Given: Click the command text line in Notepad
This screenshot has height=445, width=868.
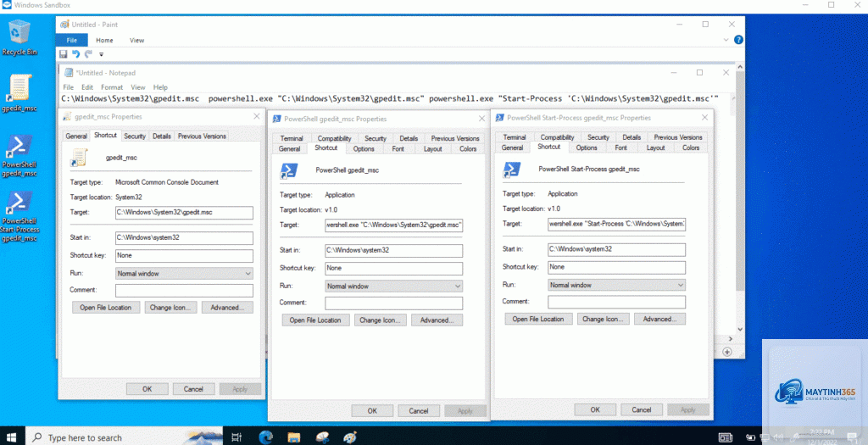Looking at the screenshot, I should pyautogui.click(x=390, y=98).
